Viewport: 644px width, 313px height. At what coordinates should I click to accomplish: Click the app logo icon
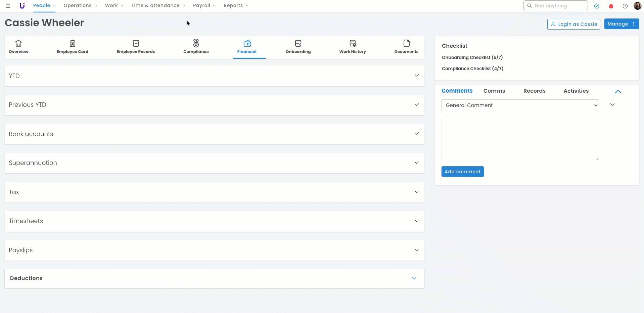pyautogui.click(x=22, y=6)
